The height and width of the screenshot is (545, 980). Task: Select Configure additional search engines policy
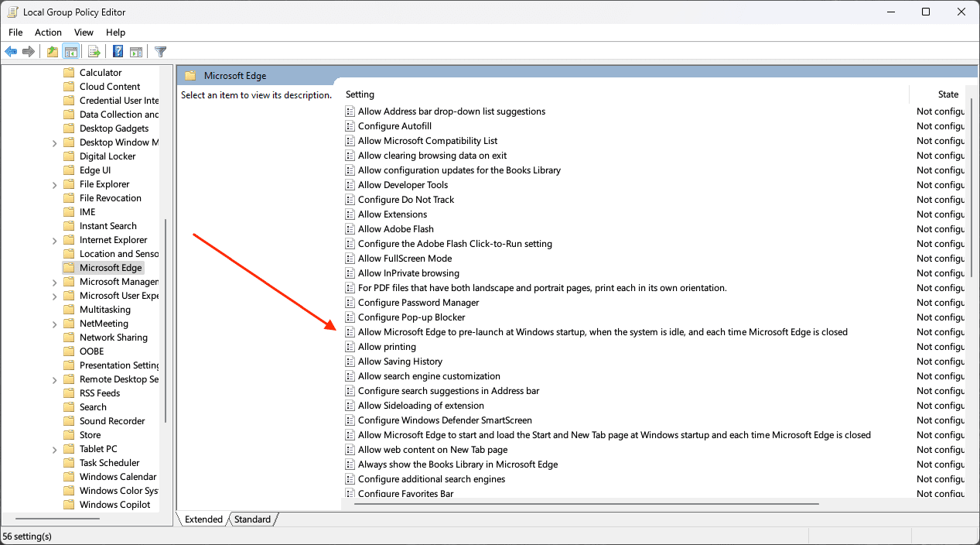point(432,479)
